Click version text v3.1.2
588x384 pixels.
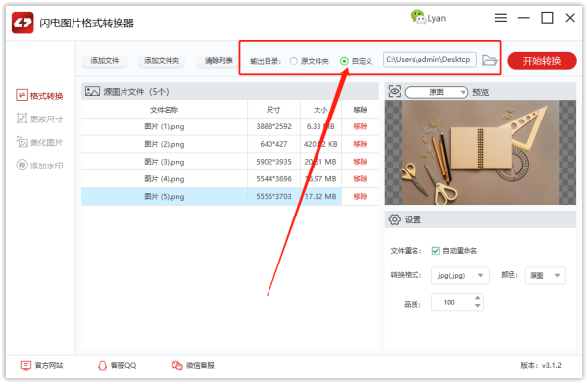click(551, 365)
